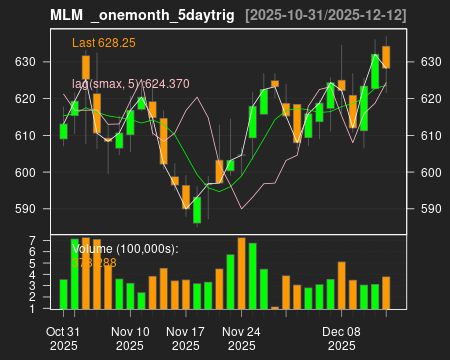Image resolution: width=450 pixels, height=360 pixels.
Task: Click the right y-axis label '600'
Action: 431,172
